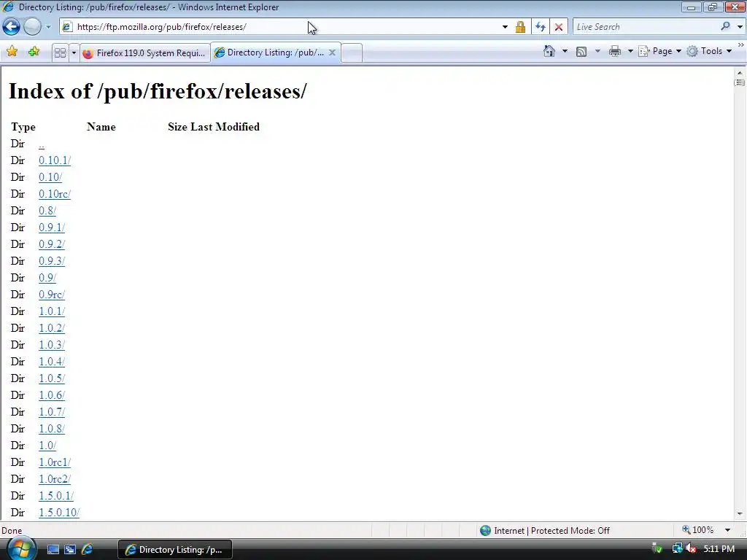Show more command bar items chevron
747x560 pixels.
point(741,44)
